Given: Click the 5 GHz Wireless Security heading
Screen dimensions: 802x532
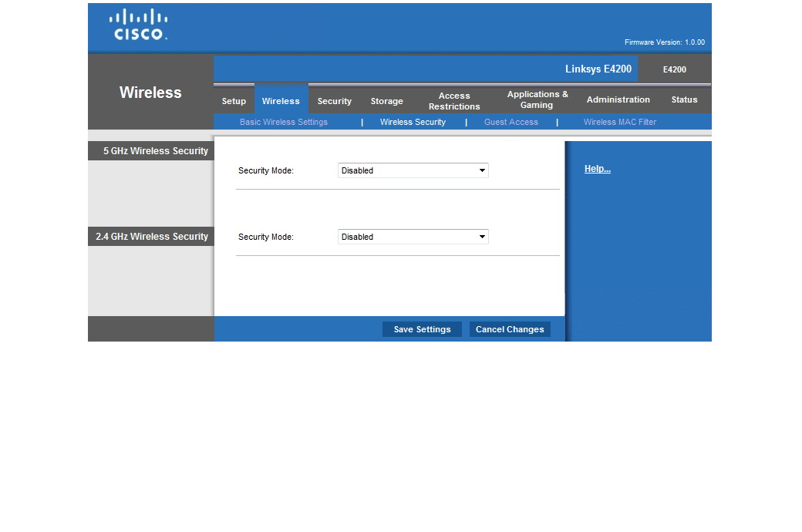Looking at the screenshot, I should click(155, 151).
